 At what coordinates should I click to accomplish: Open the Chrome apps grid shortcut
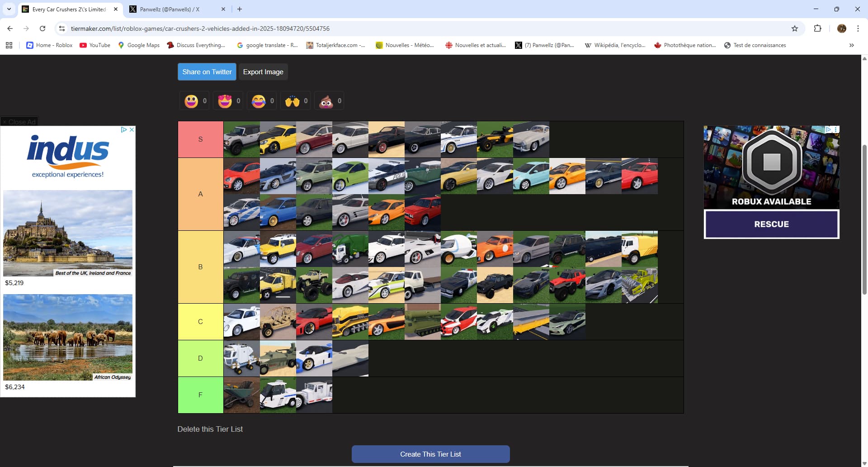(x=9, y=45)
